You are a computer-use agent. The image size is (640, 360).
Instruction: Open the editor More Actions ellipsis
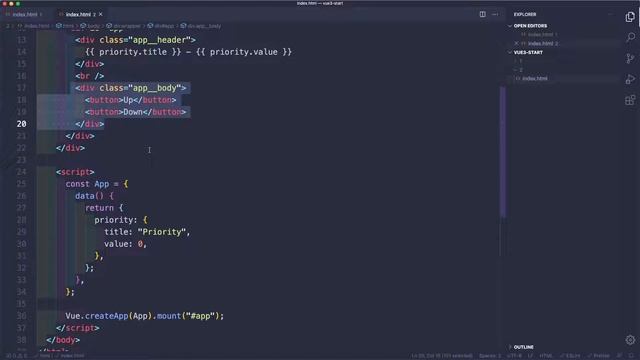pyautogui.click(x=495, y=14)
